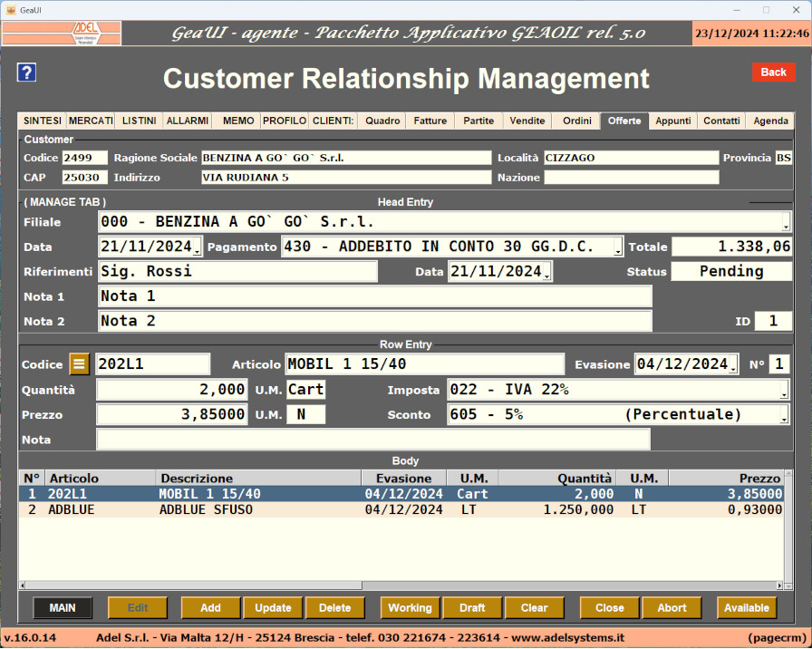
Task: Click the Ragione Sociale customer field
Action: (x=346, y=158)
